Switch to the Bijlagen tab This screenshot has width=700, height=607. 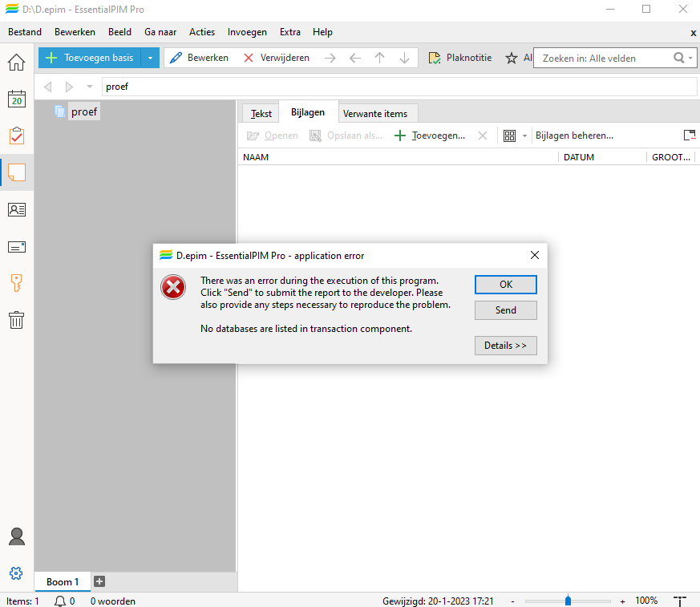[x=308, y=112]
